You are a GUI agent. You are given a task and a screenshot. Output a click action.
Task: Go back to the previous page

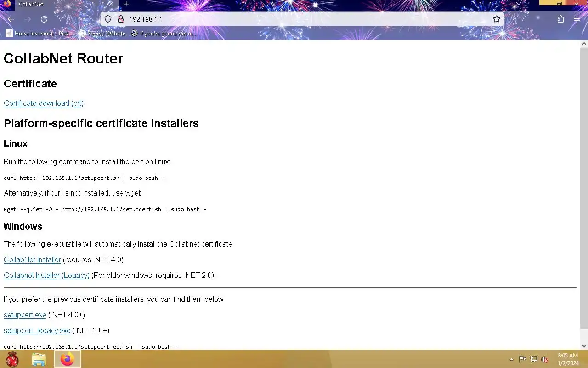[11, 19]
